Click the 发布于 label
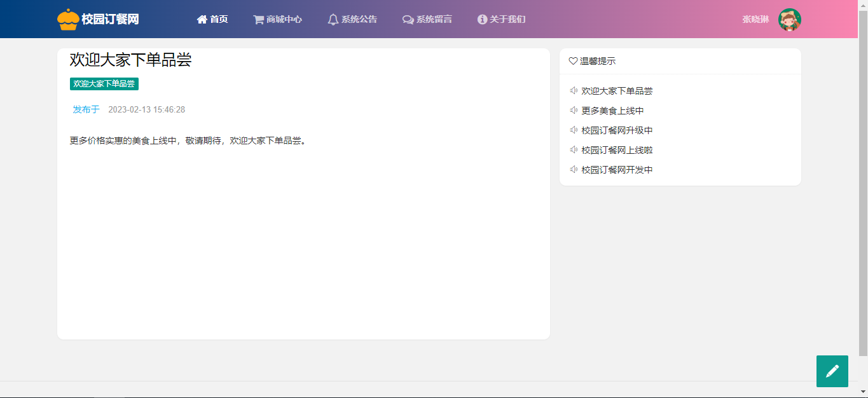Screen dimensions: 868x398 pos(86,109)
